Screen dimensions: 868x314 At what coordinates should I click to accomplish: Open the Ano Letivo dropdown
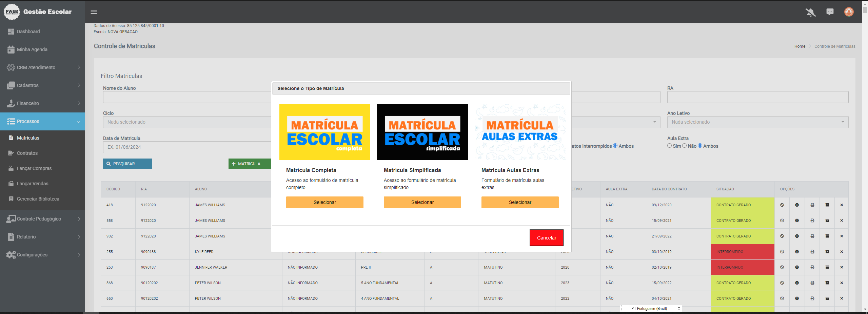757,122
